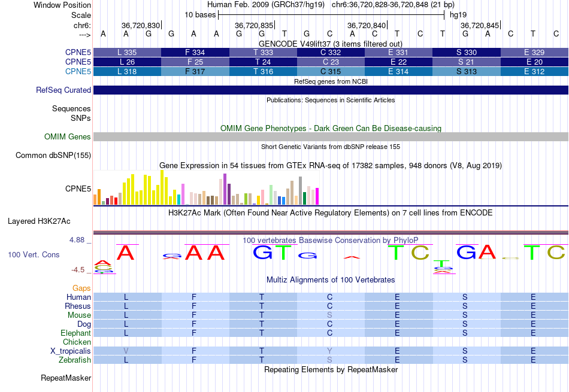This screenshot has height=392, width=569.
Task: Click the E 22 codon block
Action: (x=398, y=62)
